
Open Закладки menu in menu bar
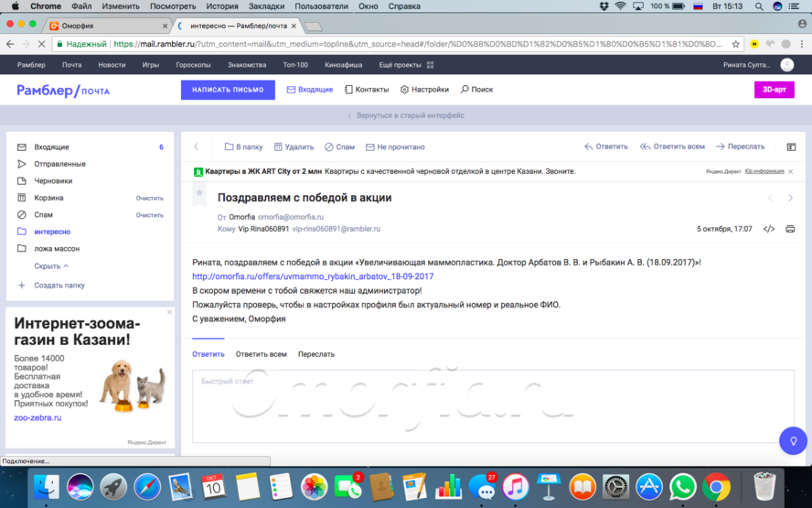(x=266, y=6)
